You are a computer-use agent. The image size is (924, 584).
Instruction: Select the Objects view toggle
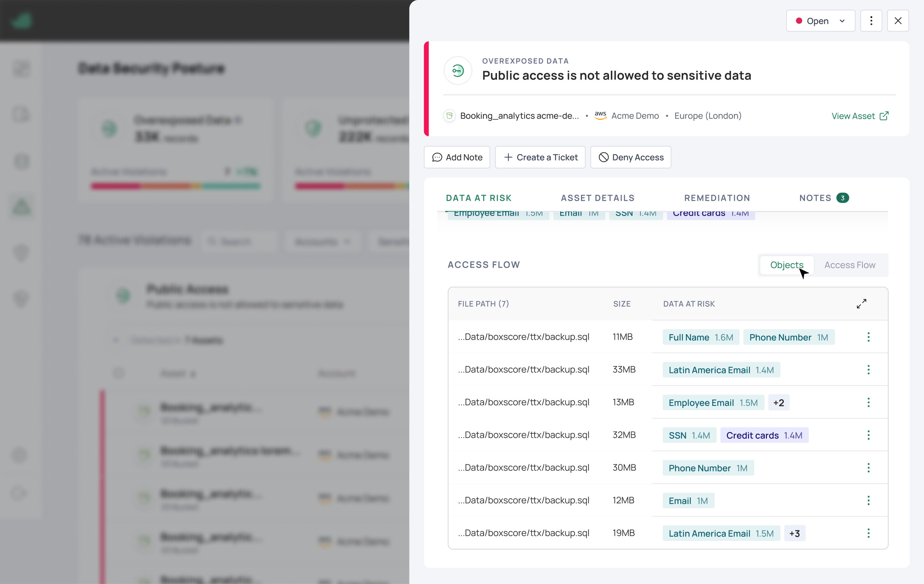(x=786, y=265)
